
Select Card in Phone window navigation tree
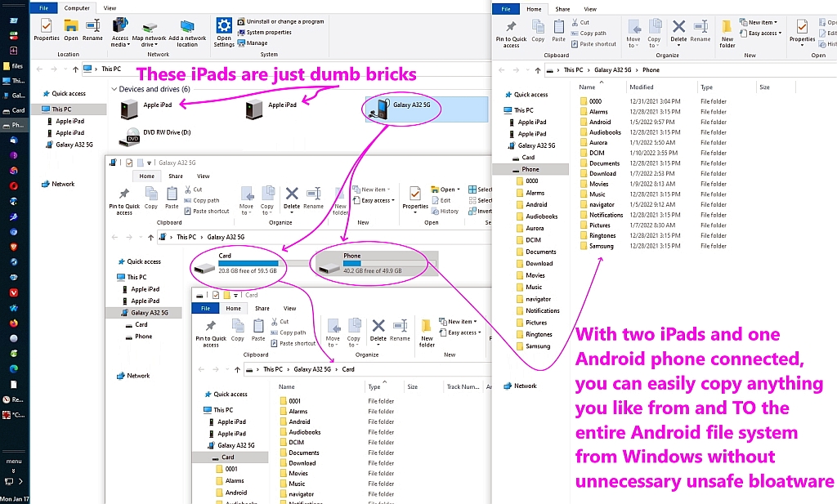[528, 158]
